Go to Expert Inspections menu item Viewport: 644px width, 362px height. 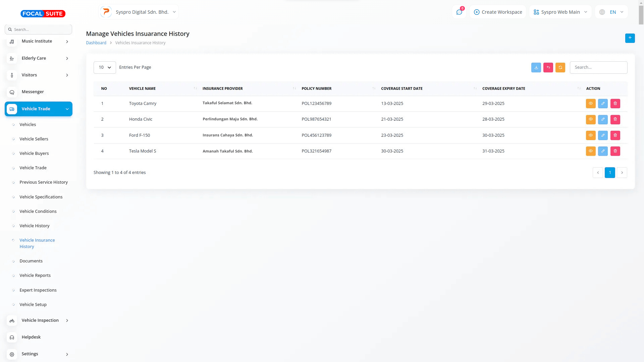pos(38,290)
